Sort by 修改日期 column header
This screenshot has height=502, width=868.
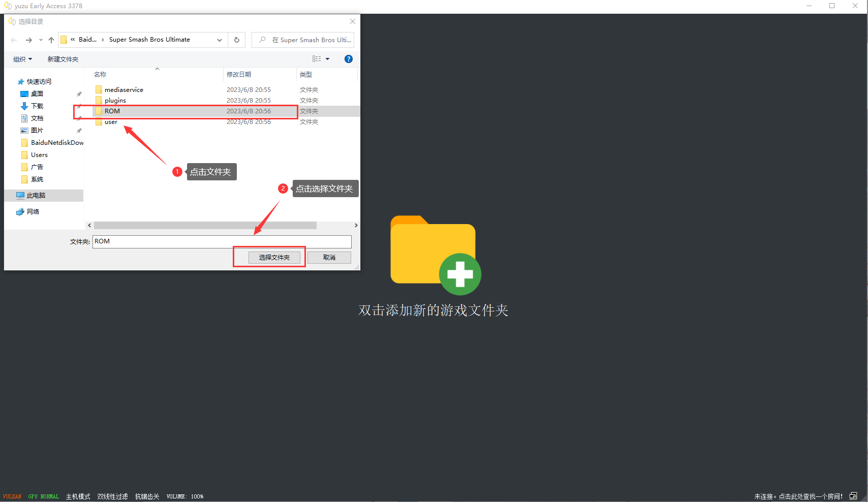(239, 75)
